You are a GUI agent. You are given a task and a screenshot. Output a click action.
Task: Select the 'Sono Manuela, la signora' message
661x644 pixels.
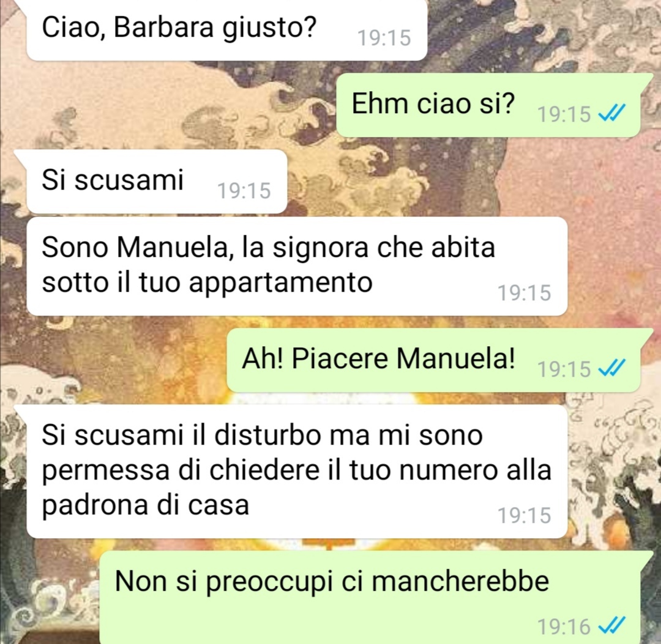pos(297,266)
